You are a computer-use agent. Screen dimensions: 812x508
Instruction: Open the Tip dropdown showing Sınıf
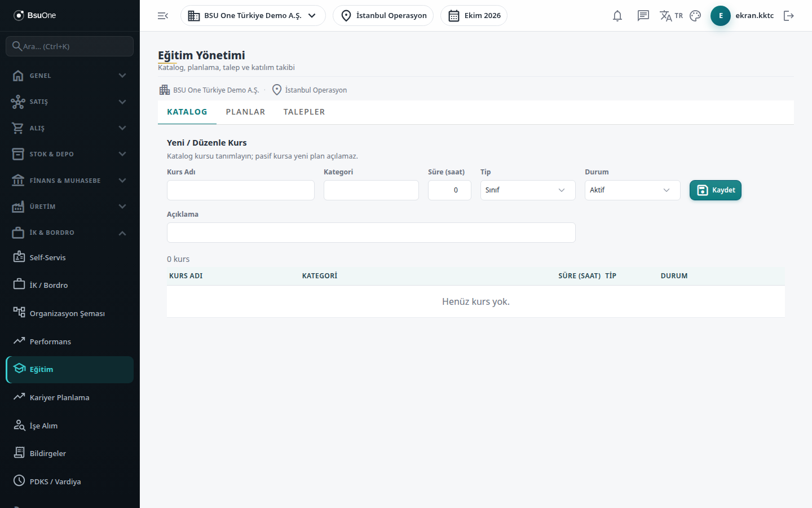point(528,190)
